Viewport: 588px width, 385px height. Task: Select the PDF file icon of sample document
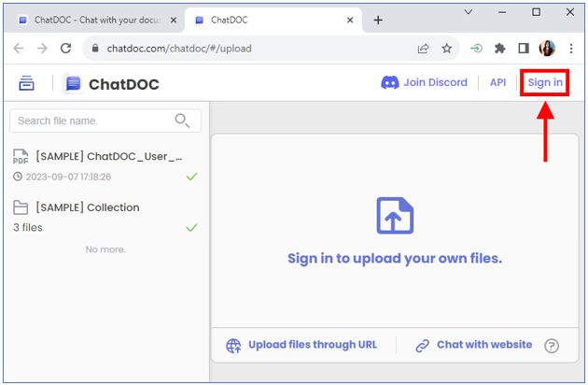pos(21,157)
